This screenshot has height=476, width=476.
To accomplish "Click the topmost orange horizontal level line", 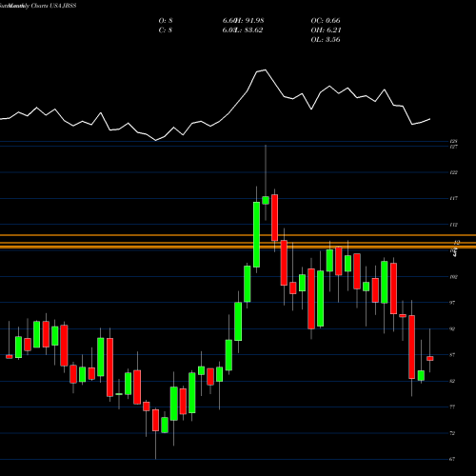I will pyautogui.click(x=238, y=235).
